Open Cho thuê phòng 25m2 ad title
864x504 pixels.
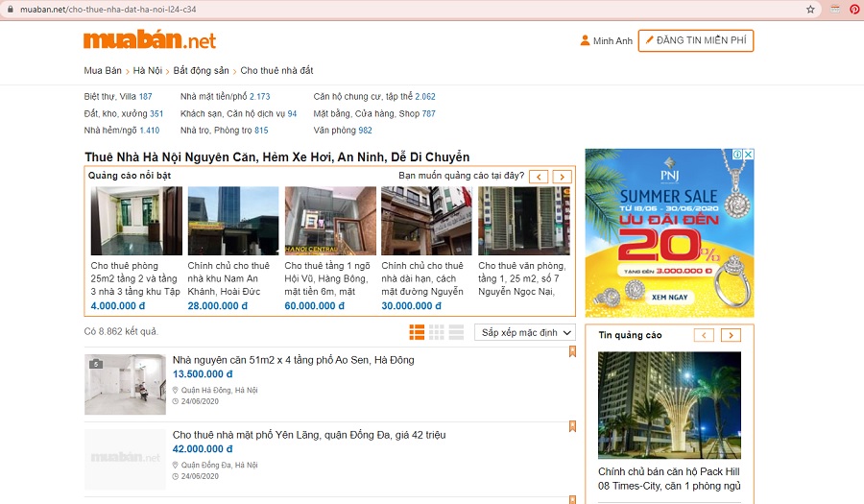tap(135, 278)
